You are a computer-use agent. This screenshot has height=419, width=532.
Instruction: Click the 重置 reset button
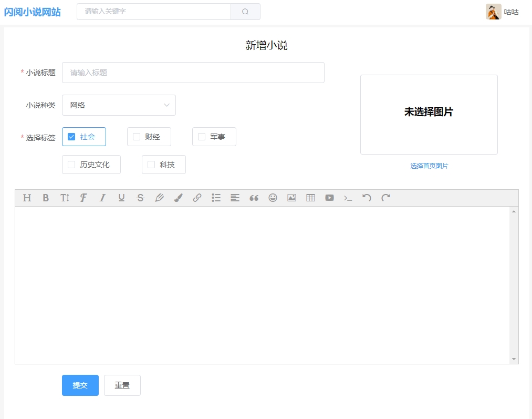click(122, 385)
